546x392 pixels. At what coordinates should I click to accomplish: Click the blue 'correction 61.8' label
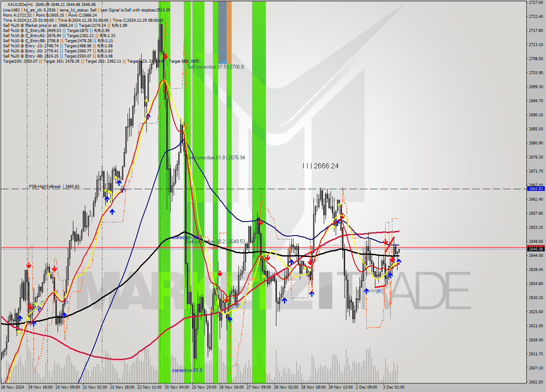187,370
